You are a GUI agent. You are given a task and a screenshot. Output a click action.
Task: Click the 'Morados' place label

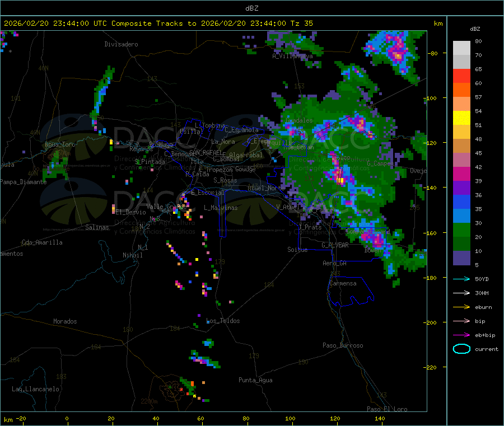65,321
